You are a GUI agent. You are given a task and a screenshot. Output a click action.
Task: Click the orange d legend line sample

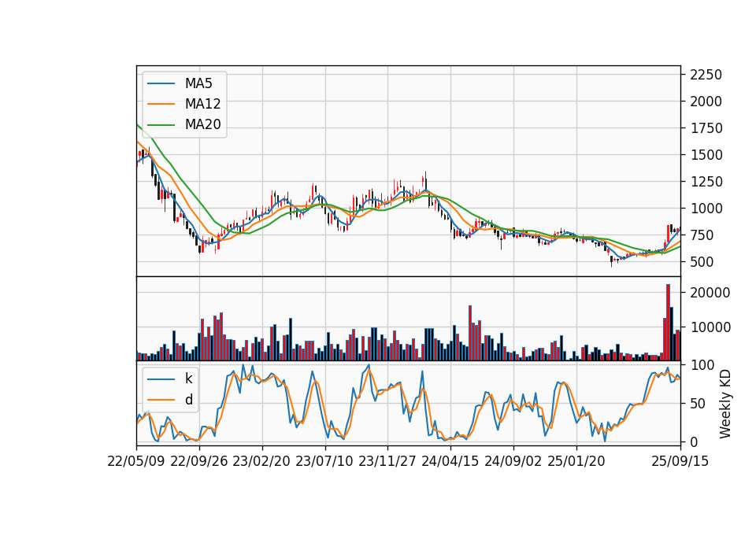pos(161,400)
